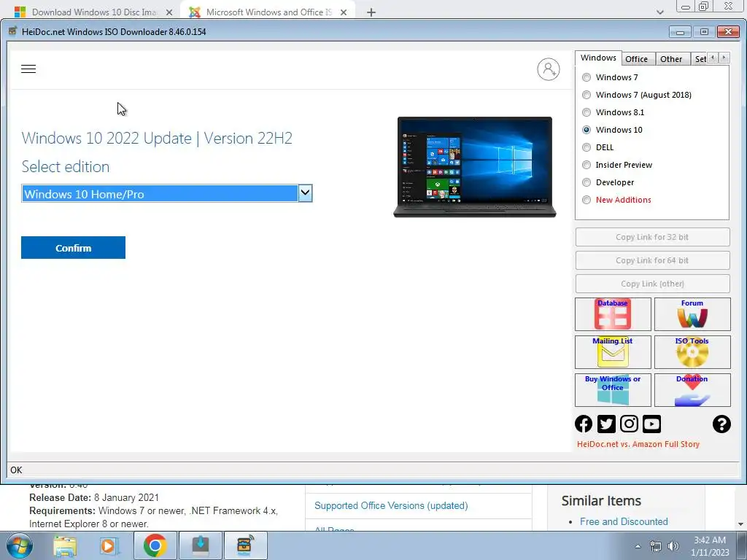Open HeiDoc ISO Downloader taskbar icon
This screenshot has width=747, height=560.
[x=245, y=545]
